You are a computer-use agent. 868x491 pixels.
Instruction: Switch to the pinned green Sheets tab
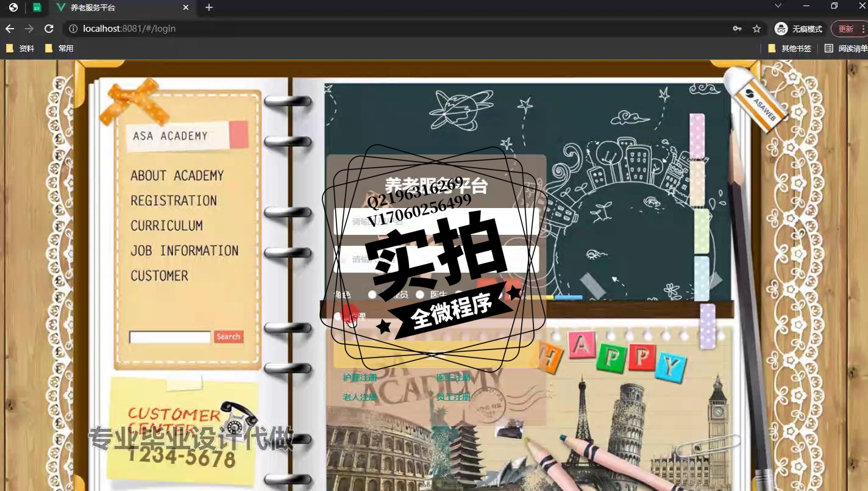pos(37,7)
